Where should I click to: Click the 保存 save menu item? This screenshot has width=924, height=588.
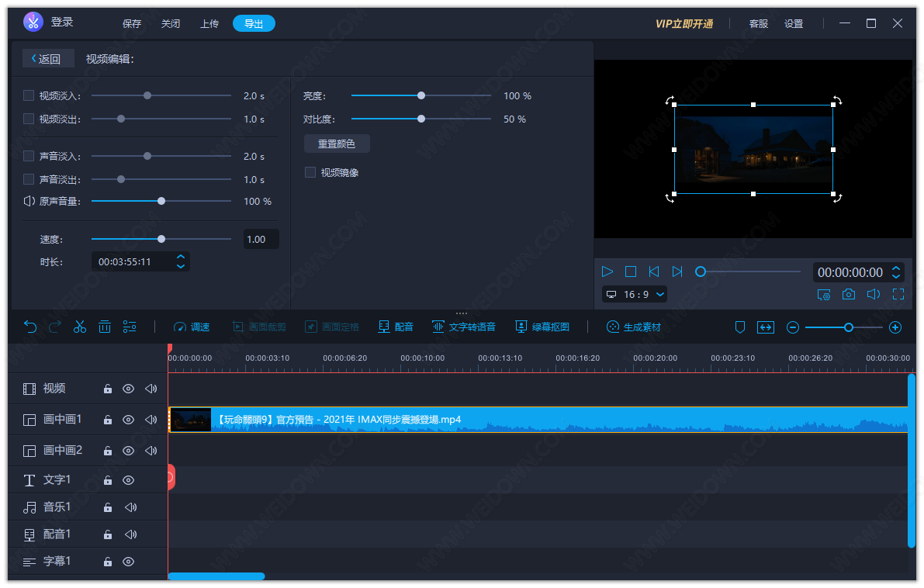132,23
